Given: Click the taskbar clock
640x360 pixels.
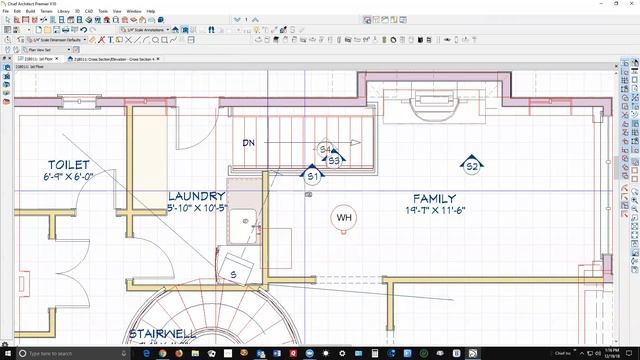Looking at the screenshot, I should [612, 353].
